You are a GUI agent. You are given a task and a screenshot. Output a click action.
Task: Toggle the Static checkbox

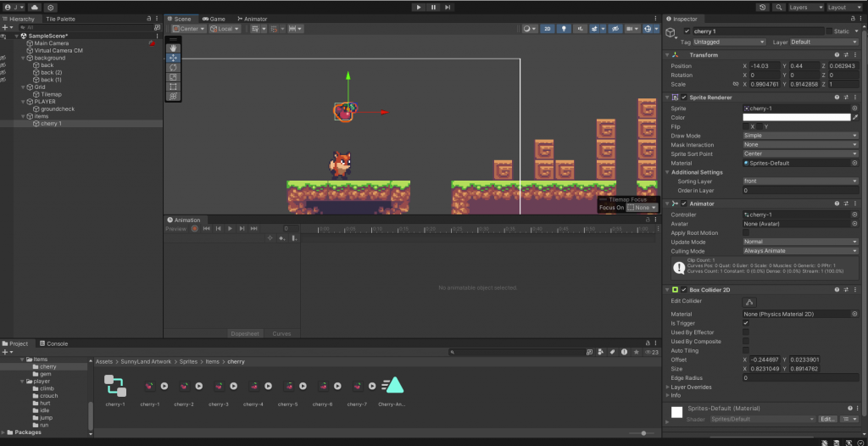[829, 31]
